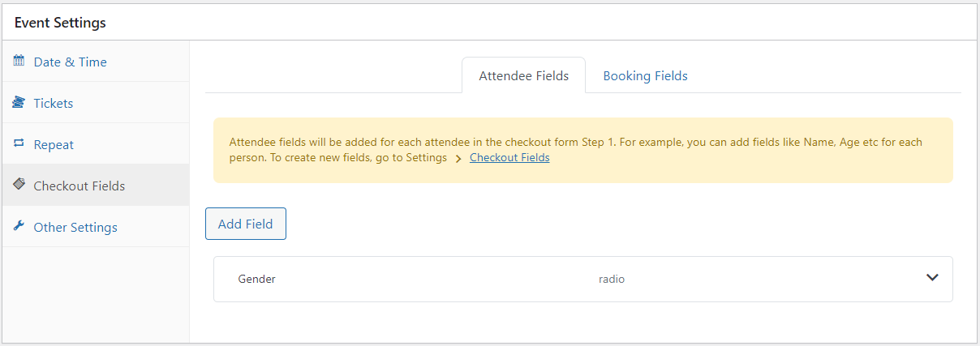Click the wrench icon for Other Settings

19,226
